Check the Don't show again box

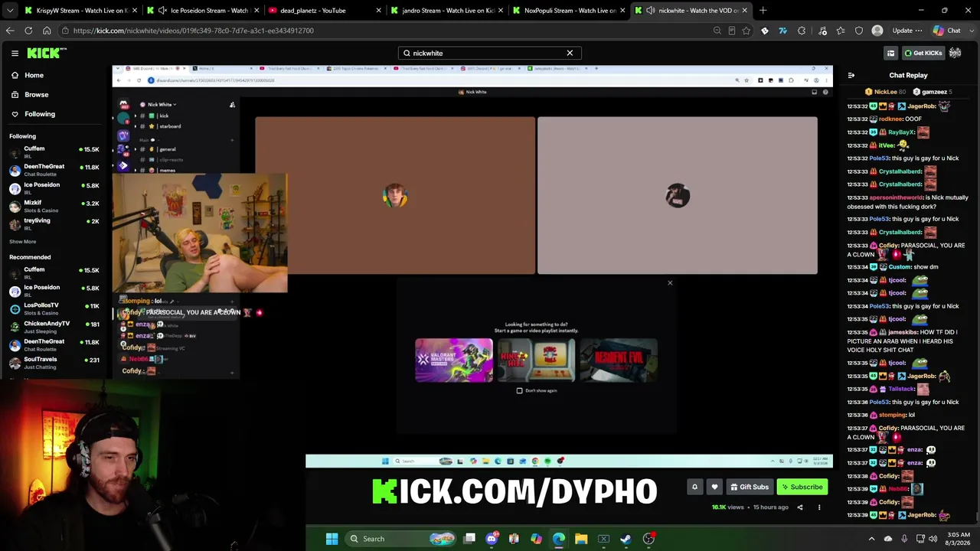coord(519,390)
